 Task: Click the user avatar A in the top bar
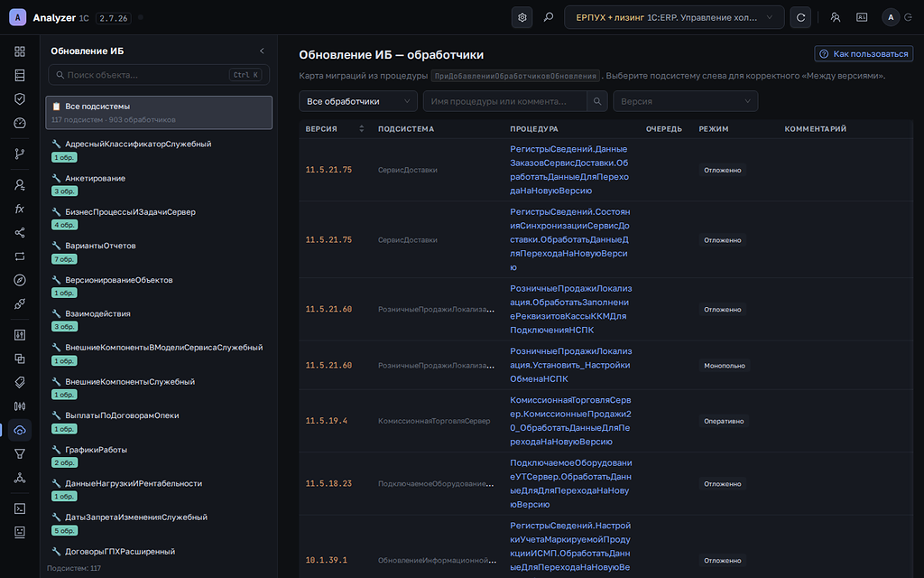click(x=891, y=18)
